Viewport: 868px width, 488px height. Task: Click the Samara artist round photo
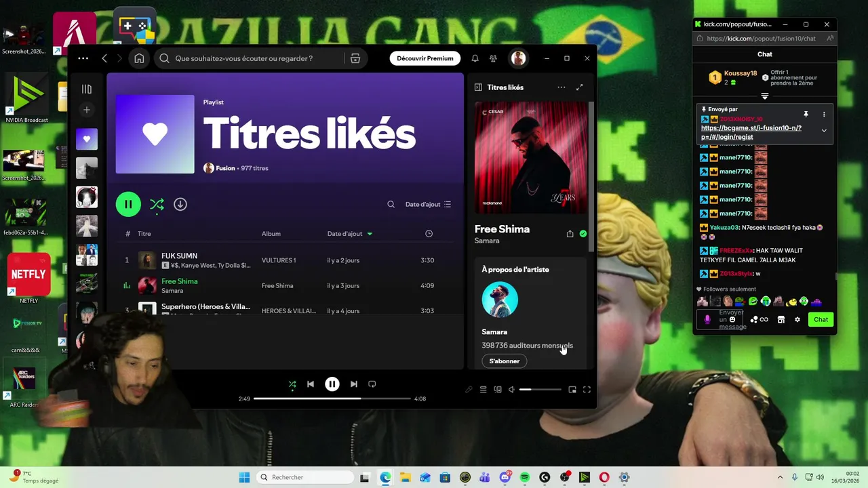pos(500,300)
